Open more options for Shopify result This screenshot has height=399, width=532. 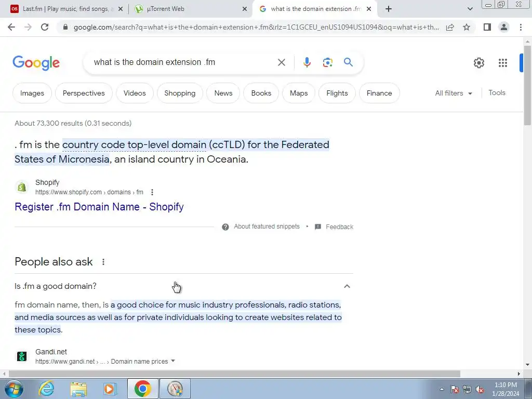tap(152, 192)
